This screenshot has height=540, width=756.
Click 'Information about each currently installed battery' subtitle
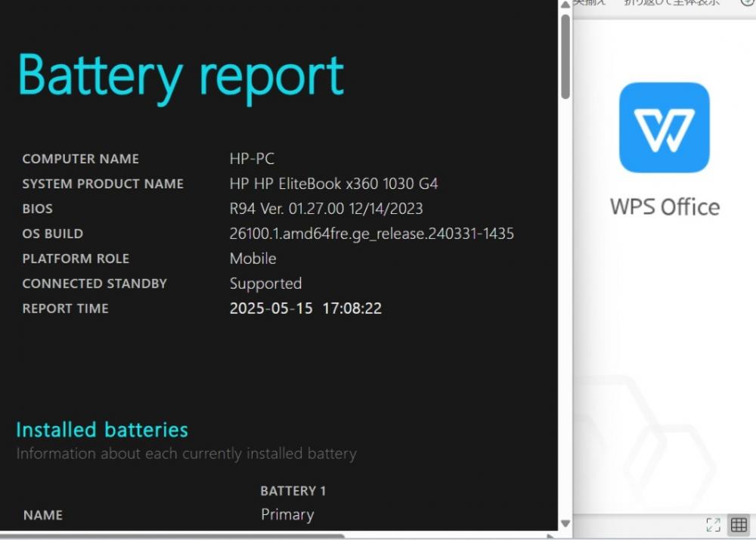(x=186, y=454)
